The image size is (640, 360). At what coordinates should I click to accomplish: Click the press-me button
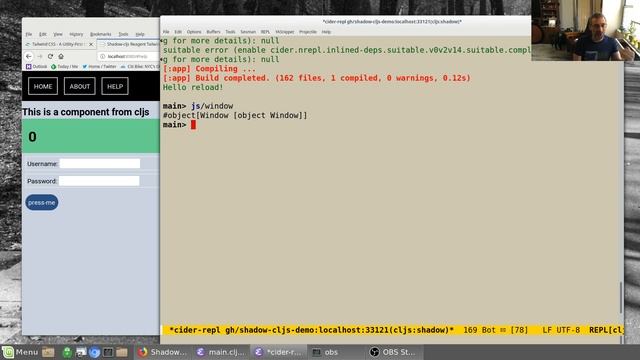42,202
